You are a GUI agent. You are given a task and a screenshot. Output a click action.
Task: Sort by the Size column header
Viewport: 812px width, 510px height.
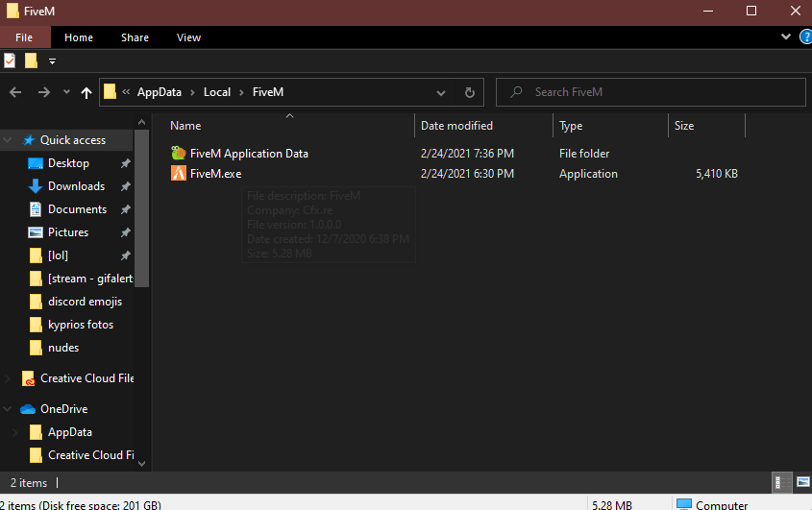pyautogui.click(x=684, y=126)
